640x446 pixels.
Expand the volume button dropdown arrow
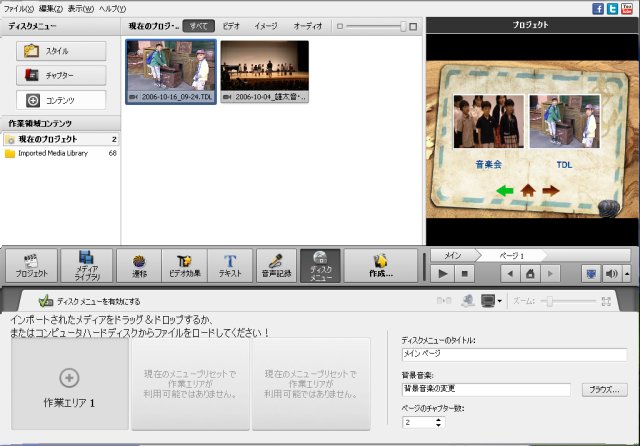click(x=627, y=273)
